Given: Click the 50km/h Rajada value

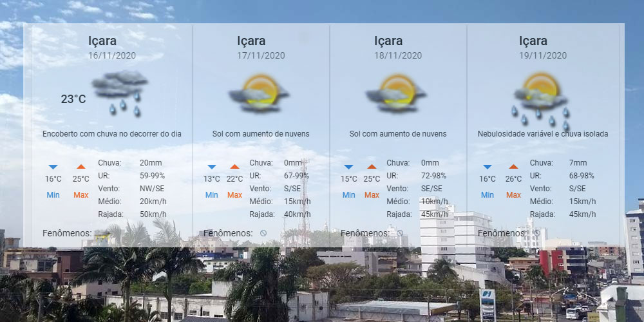Looking at the screenshot, I should (x=153, y=214).
